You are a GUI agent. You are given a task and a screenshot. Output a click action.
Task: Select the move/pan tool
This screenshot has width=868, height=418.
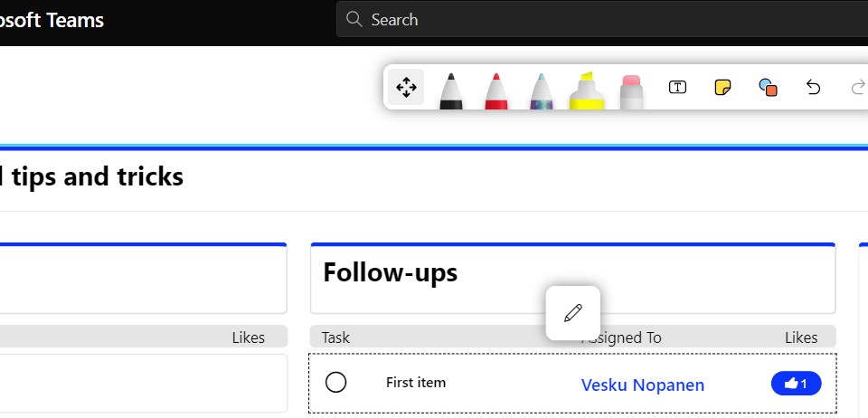click(x=406, y=88)
